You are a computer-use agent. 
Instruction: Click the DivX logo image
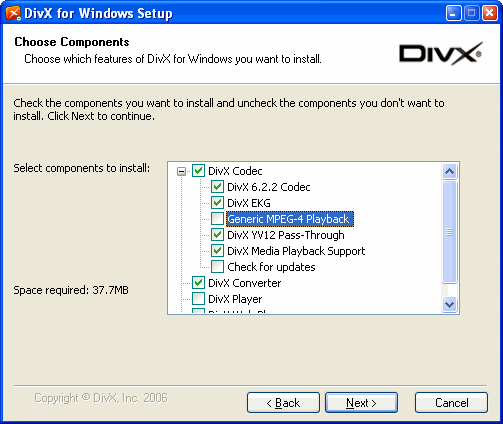click(441, 53)
